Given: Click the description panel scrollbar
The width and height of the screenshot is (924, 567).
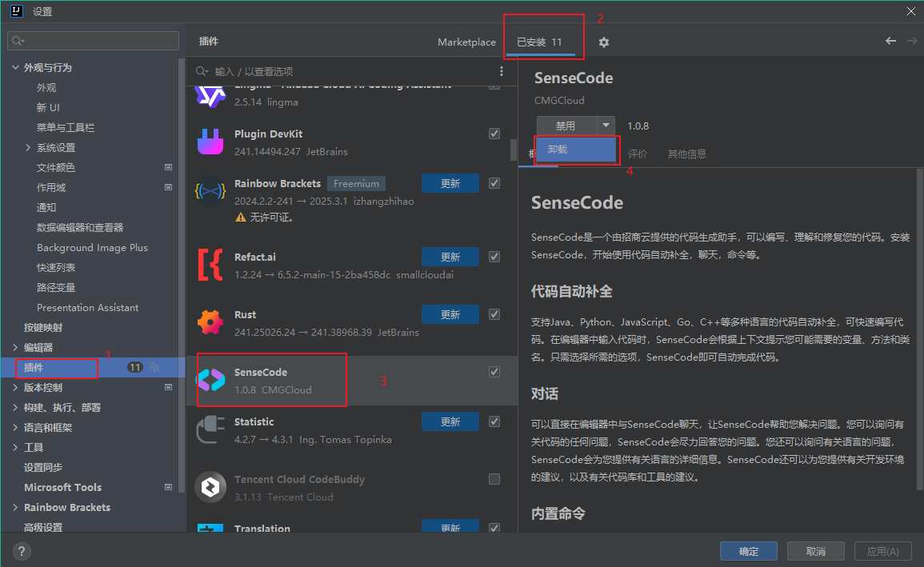Looking at the screenshot, I should 919,329.
